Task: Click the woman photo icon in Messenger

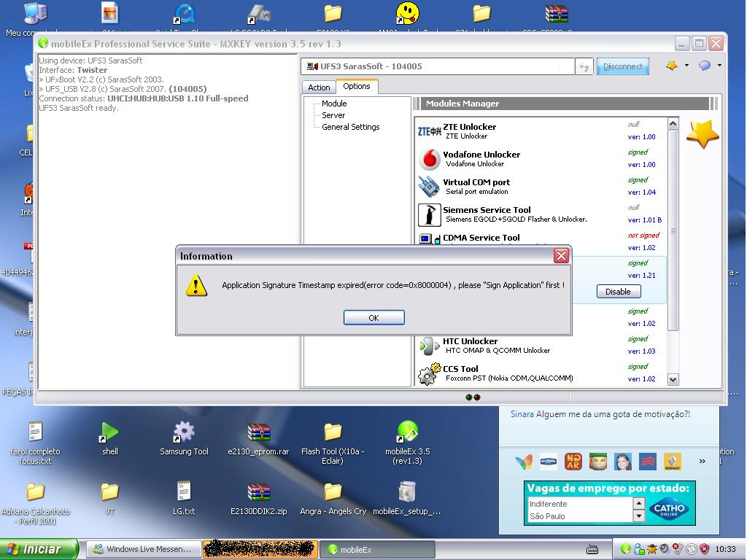Action: [x=623, y=462]
